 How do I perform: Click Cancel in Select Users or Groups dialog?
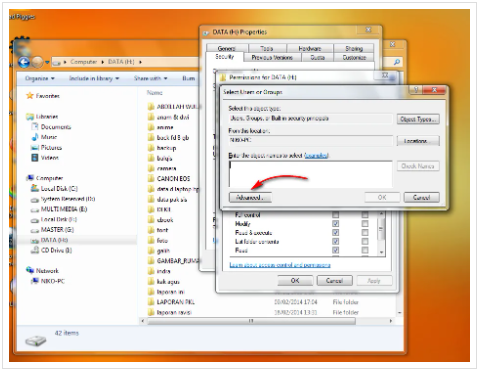click(x=421, y=198)
